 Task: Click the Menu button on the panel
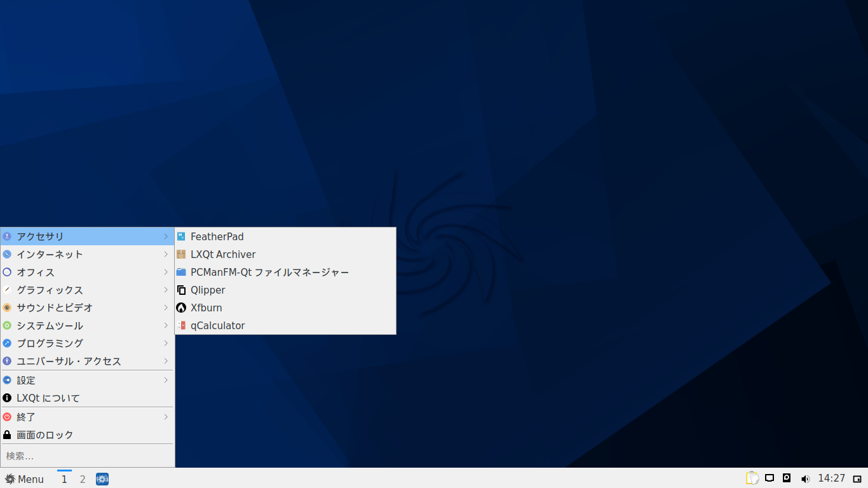pyautogui.click(x=24, y=479)
